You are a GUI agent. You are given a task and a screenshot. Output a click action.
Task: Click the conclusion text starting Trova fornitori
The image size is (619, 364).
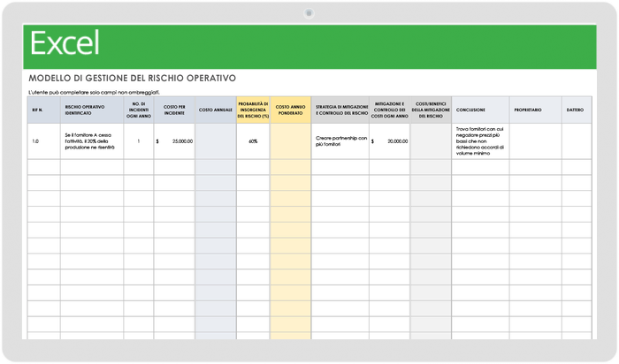[480, 141]
